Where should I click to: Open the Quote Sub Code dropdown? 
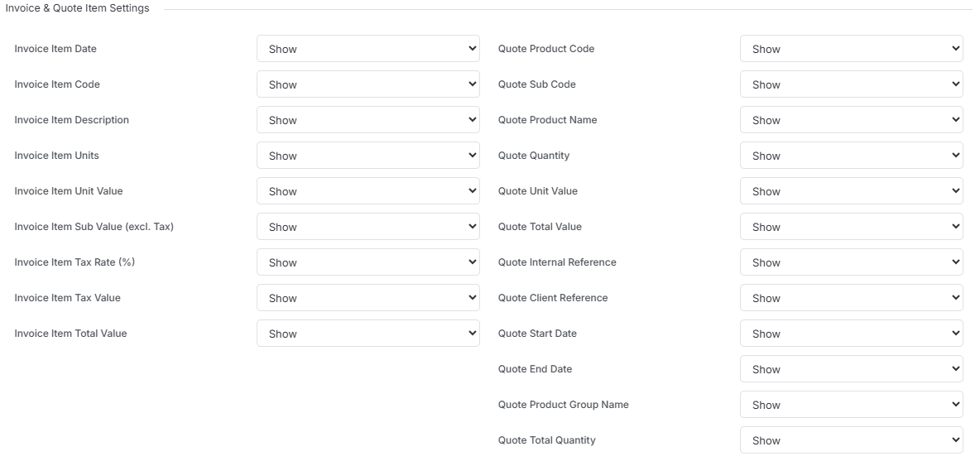point(852,84)
